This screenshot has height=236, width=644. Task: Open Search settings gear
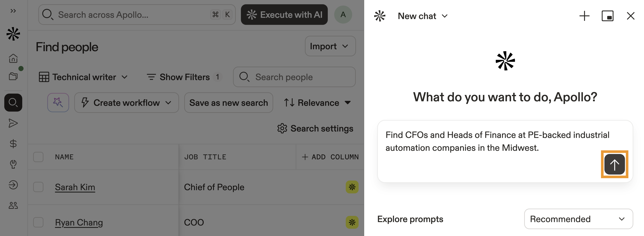(x=315, y=128)
